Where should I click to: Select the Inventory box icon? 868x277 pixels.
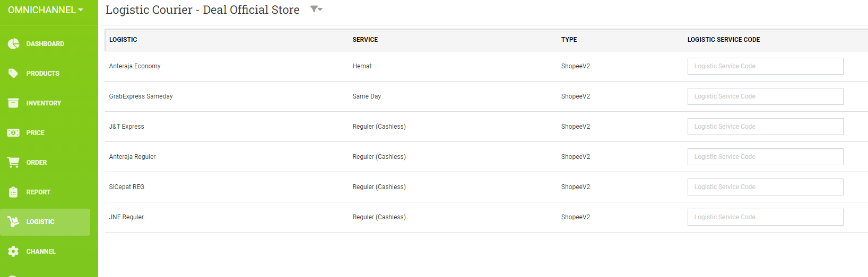(13, 103)
